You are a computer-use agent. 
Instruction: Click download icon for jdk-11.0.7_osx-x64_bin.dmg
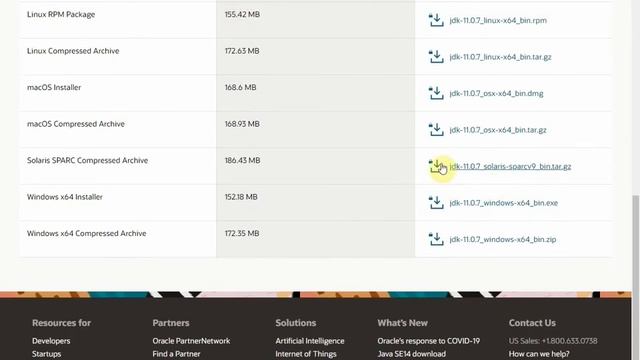pyautogui.click(x=436, y=93)
